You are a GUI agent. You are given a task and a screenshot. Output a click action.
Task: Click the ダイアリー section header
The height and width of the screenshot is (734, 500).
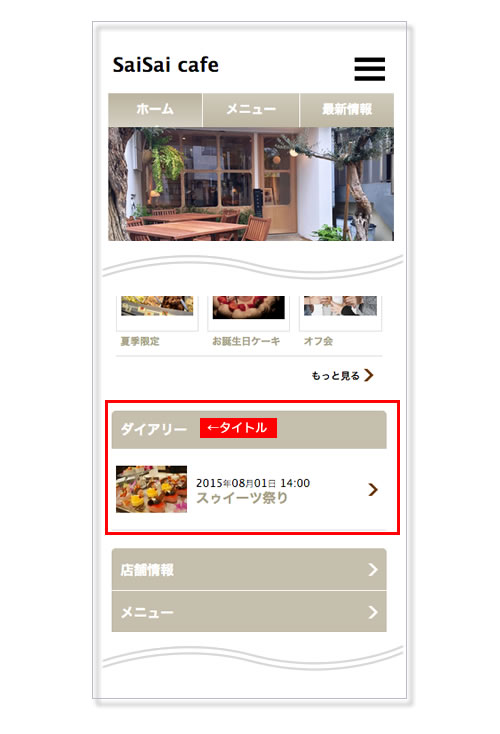tap(249, 430)
